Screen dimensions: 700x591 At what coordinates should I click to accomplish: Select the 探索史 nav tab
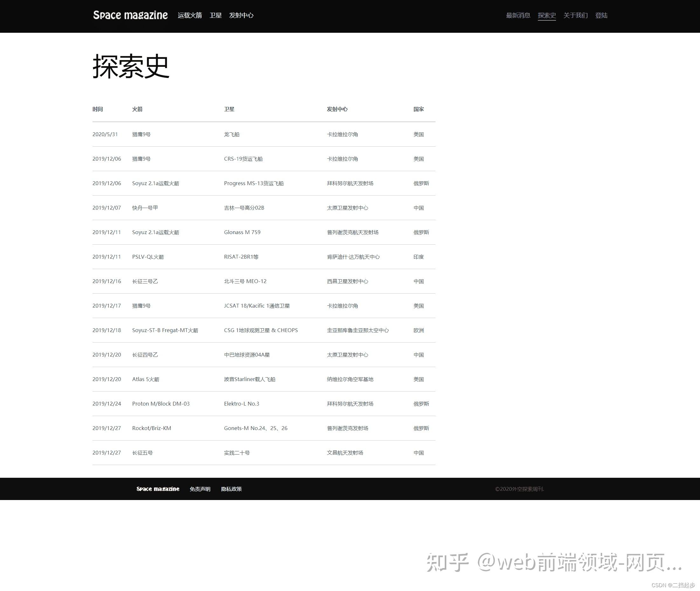click(x=546, y=15)
